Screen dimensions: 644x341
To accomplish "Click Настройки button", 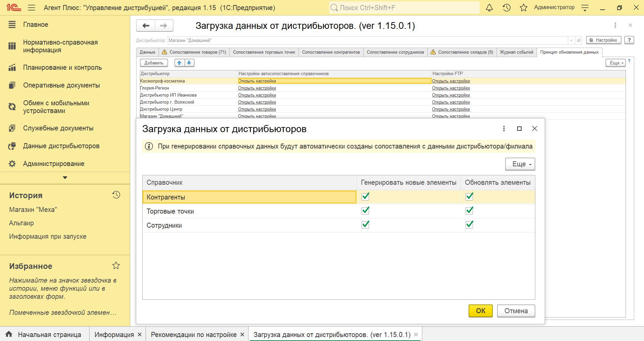I will point(603,40).
